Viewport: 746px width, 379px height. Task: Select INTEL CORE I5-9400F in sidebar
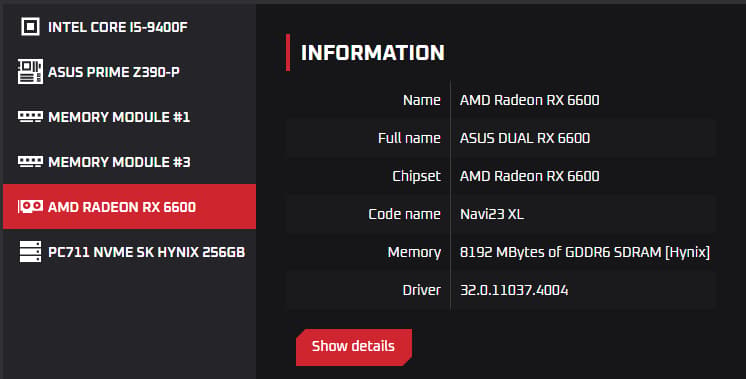pyautogui.click(x=129, y=27)
